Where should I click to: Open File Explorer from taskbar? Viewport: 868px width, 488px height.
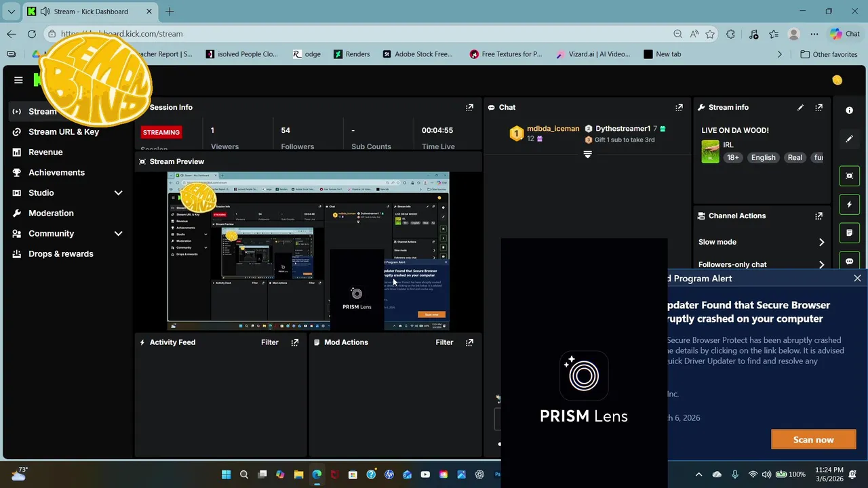298,474
